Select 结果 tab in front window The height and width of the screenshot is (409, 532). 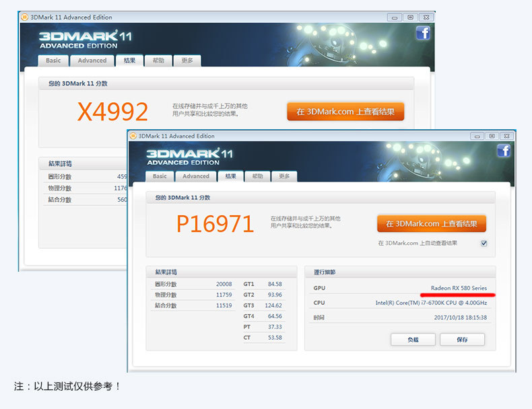[x=230, y=176]
